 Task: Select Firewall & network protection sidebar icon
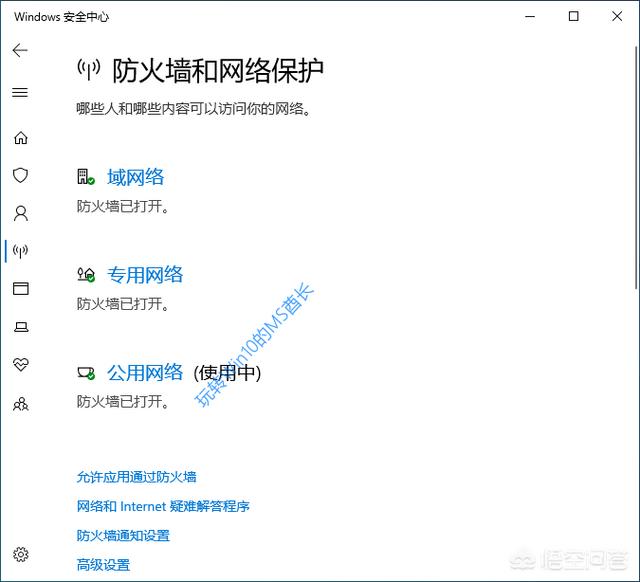(20, 251)
